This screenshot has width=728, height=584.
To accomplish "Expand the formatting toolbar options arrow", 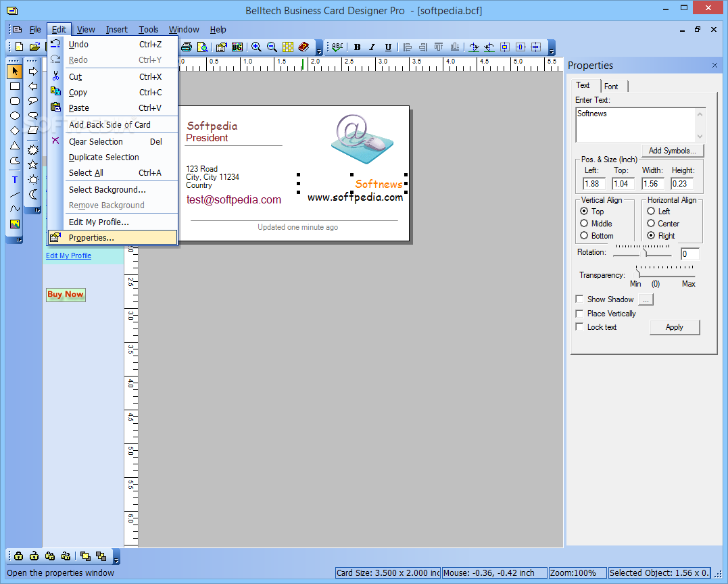I will (552, 47).
